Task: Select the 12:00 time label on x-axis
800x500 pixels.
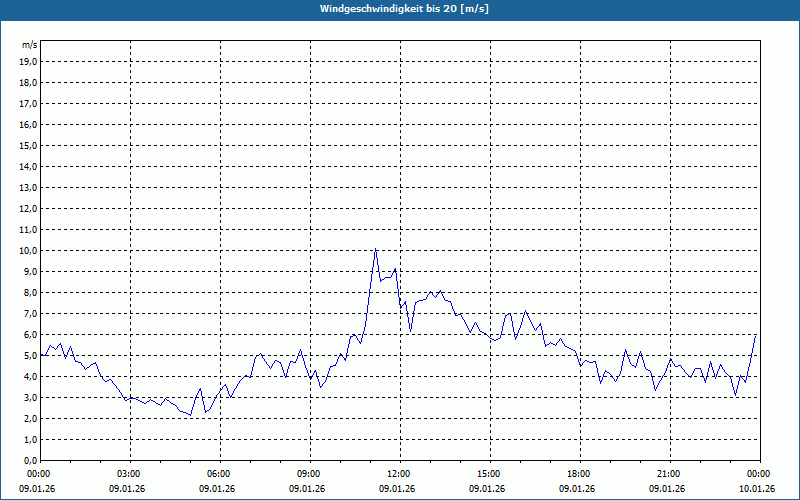Action: pos(399,474)
